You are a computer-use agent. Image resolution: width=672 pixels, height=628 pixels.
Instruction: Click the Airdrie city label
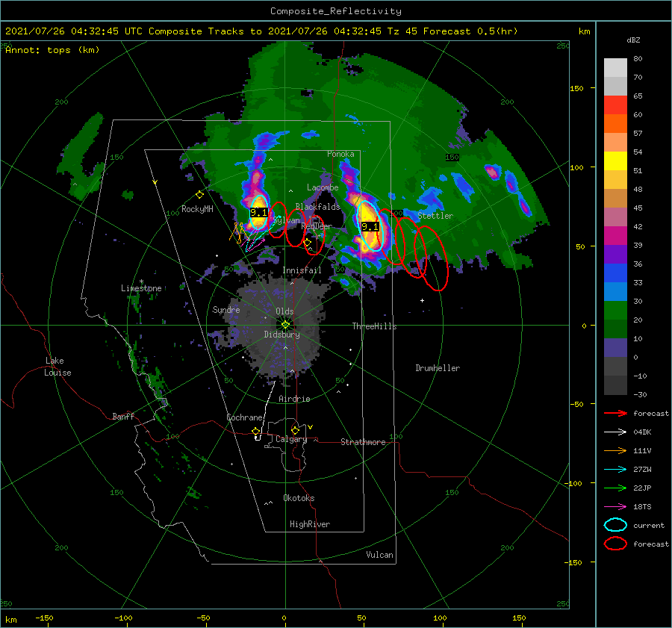(x=294, y=399)
